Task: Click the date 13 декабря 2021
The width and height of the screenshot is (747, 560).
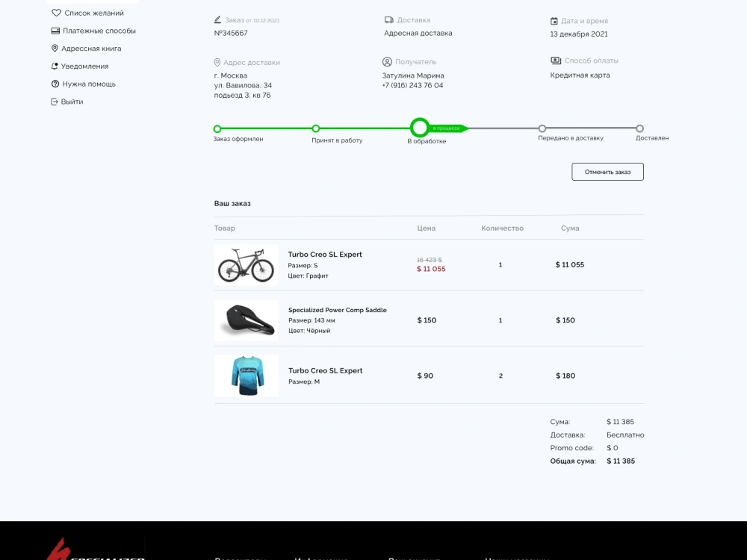Action: (579, 34)
